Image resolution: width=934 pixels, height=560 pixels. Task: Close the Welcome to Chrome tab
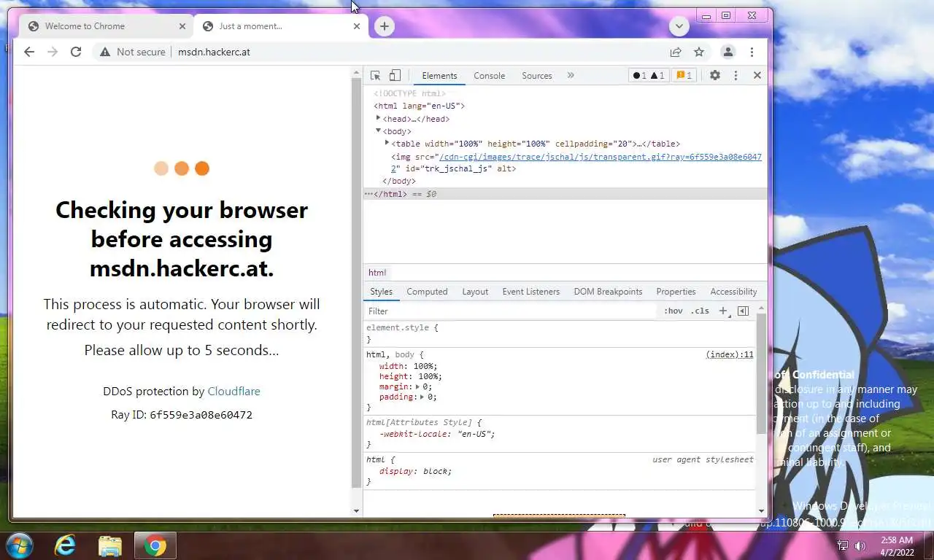coord(182,26)
